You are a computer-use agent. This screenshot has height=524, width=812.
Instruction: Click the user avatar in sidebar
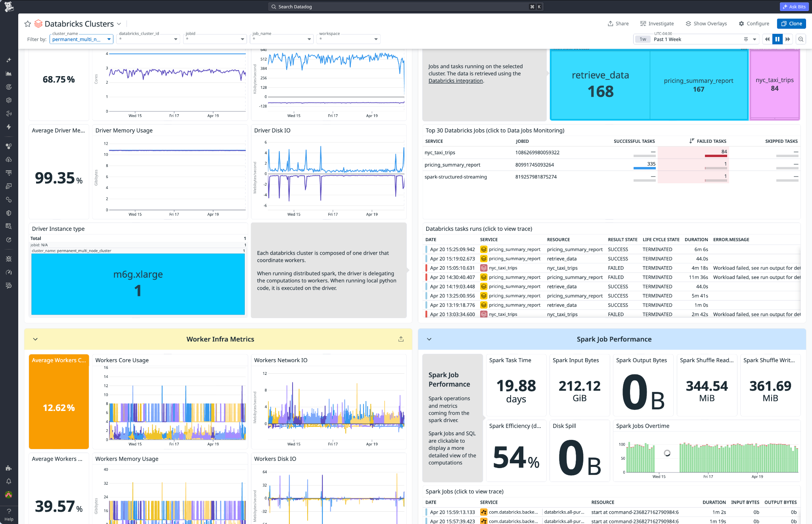coord(9,495)
